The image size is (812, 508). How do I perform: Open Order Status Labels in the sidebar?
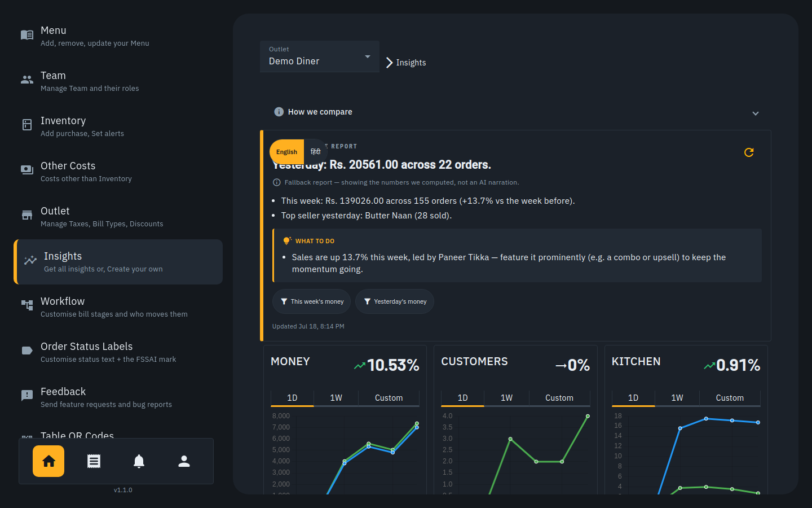118,352
